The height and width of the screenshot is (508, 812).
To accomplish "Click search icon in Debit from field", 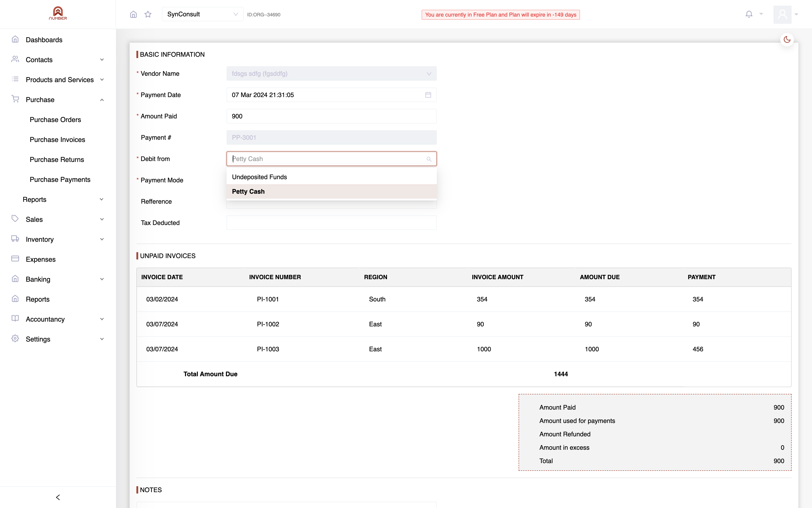I will tap(429, 159).
